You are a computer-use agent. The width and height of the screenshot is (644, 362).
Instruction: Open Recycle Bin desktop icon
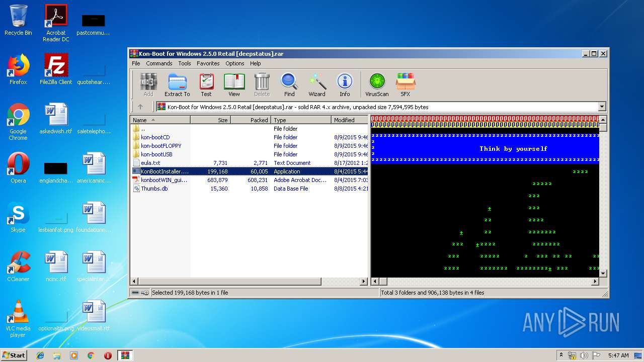pyautogui.click(x=18, y=21)
